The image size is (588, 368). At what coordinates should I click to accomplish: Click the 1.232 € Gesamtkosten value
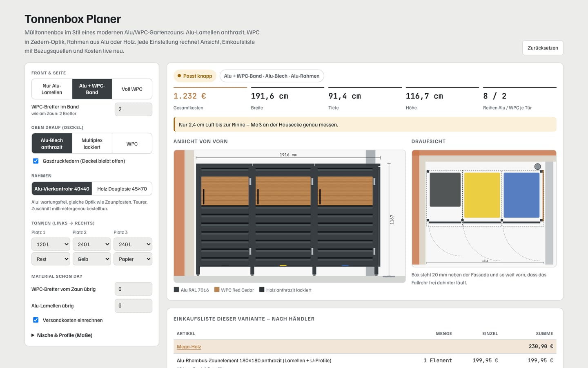pos(190,96)
